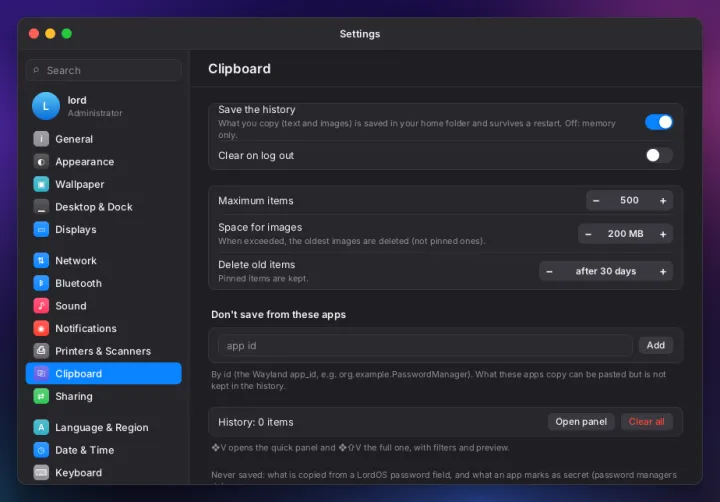720x502 pixels.
Task: Click the Wallpaper sidebar icon
Action: [x=41, y=184]
